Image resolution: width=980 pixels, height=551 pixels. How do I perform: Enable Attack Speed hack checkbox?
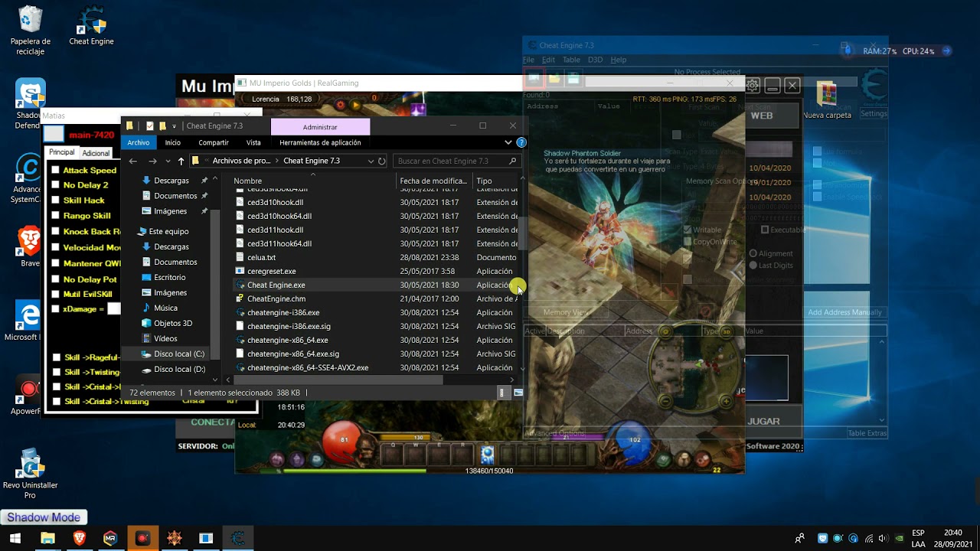tap(55, 170)
